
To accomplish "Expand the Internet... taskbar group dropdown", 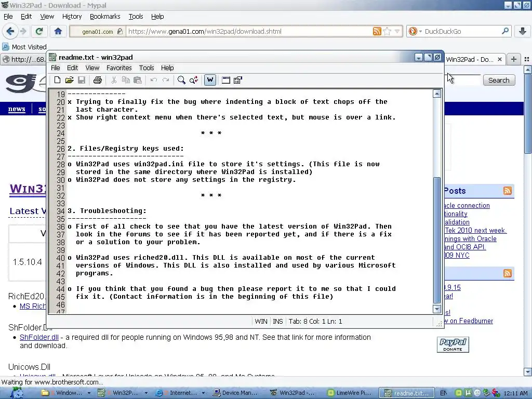I will (203, 393).
